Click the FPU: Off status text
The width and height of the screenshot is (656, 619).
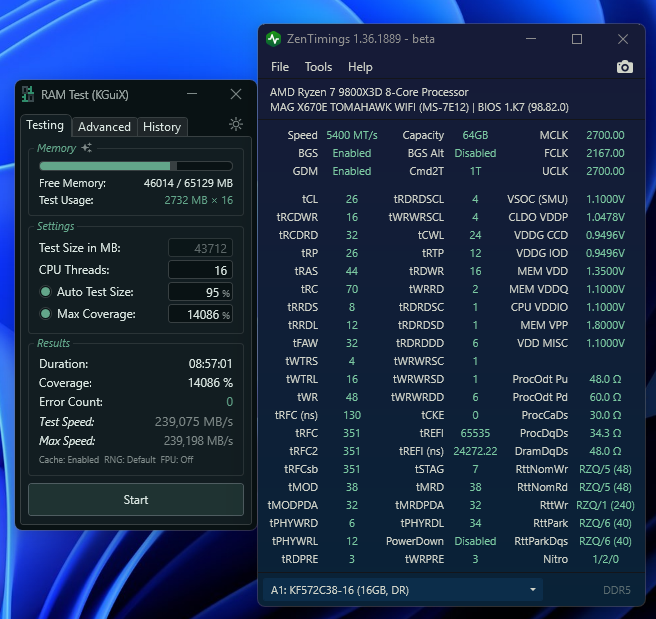177,459
